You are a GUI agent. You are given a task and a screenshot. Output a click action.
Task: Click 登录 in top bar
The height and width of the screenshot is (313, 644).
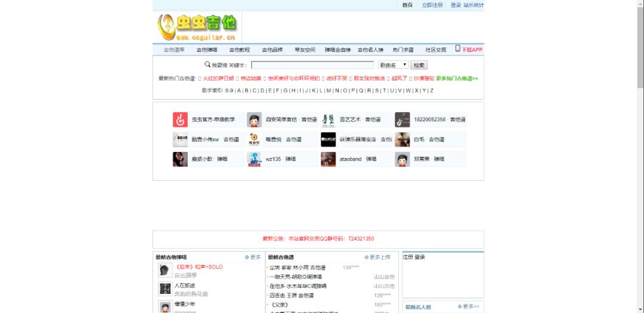[456, 5]
